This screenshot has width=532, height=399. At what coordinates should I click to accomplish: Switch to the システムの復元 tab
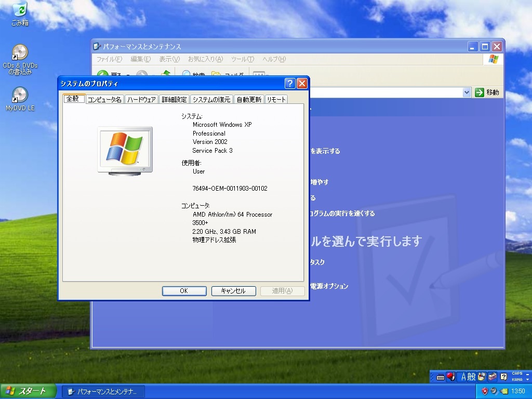point(211,99)
